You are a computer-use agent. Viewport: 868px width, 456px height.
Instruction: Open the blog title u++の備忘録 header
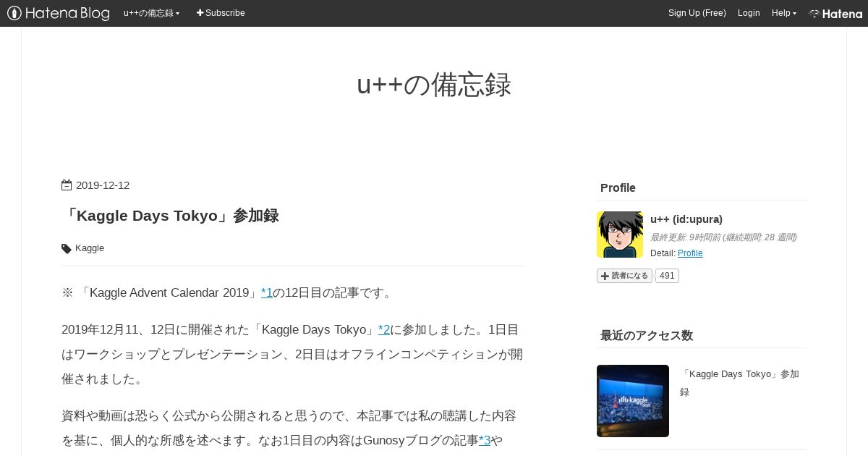pos(434,85)
